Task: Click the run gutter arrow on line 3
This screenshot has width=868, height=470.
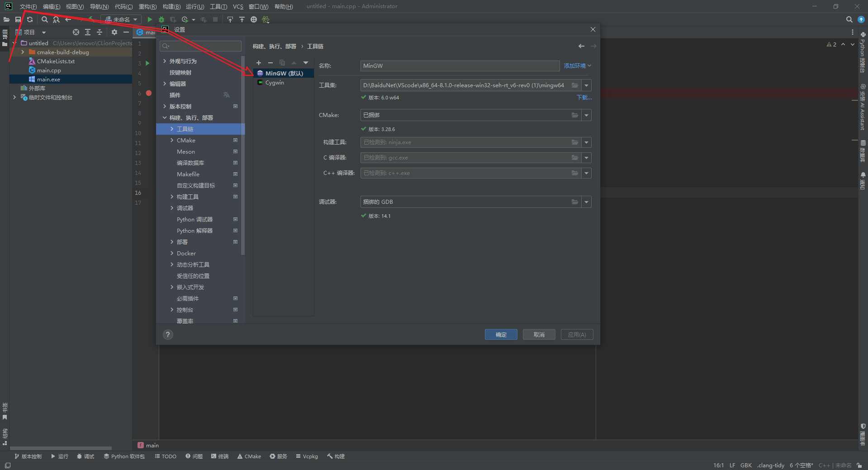Action: coord(147,63)
